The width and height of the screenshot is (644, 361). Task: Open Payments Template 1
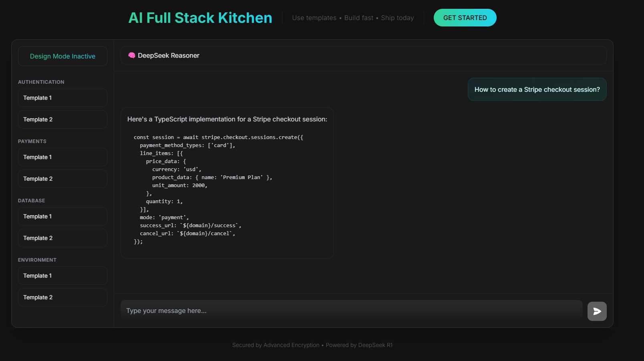[62, 157]
